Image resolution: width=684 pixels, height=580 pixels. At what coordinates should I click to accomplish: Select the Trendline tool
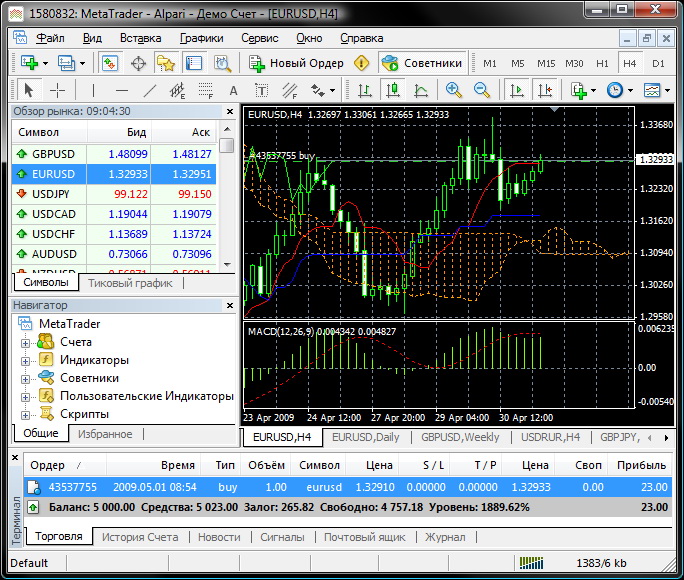150,90
